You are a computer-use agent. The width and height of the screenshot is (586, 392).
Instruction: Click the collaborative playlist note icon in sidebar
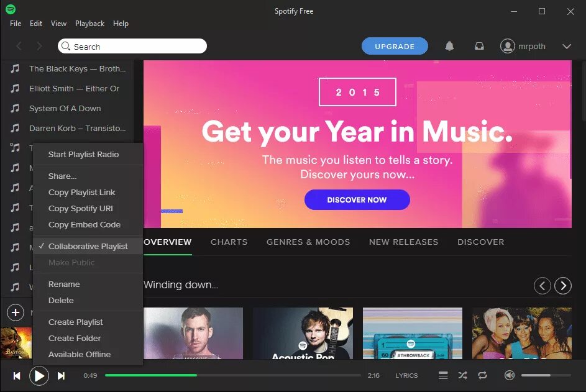point(15,148)
